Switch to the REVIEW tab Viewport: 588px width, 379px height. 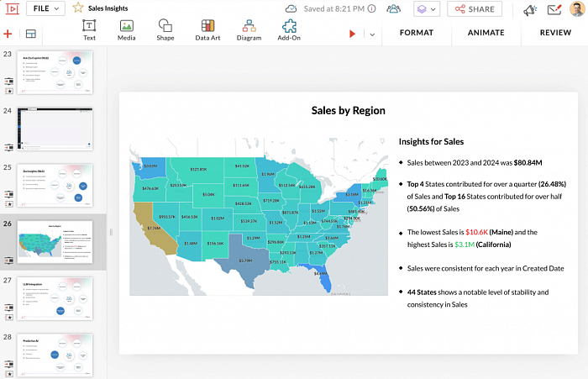point(555,33)
